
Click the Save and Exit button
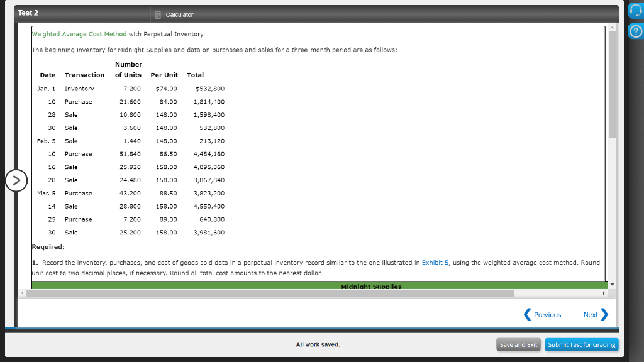pos(518,344)
